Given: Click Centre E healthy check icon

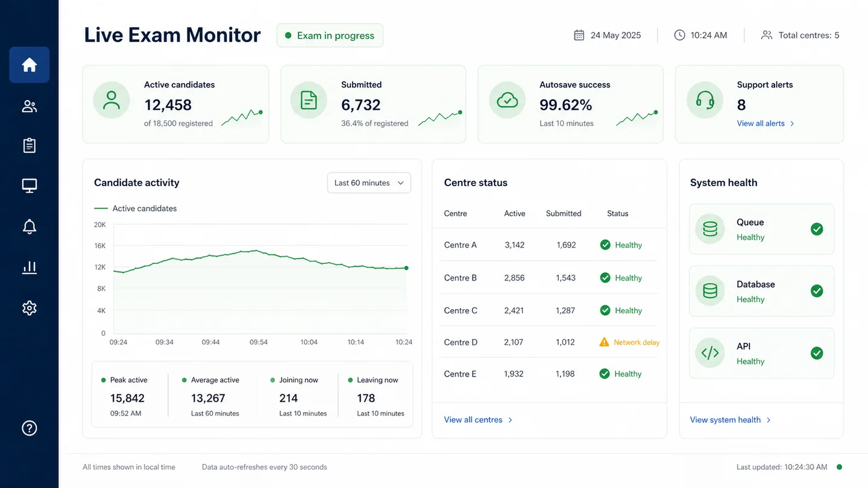Looking at the screenshot, I should [x=605, y=374].
